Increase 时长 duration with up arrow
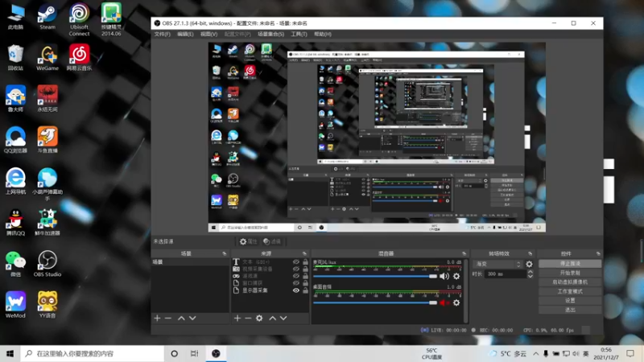Viewport: 644px width, 362px height. pos(530,272)
